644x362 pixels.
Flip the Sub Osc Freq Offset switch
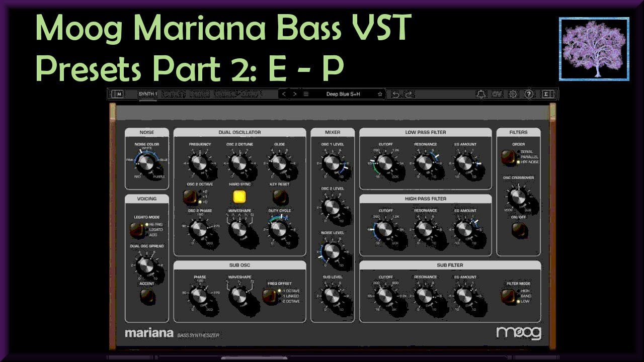(270, 296)
